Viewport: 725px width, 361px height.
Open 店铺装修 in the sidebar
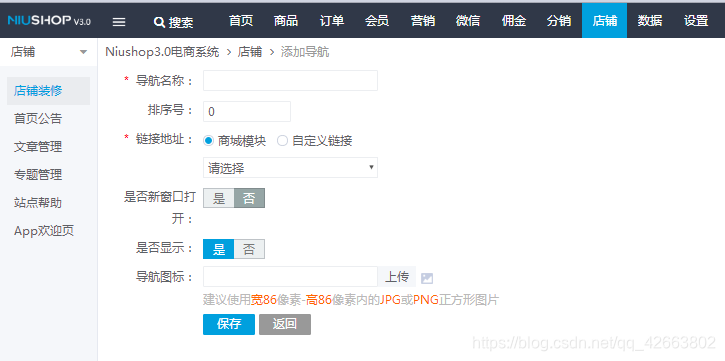click(x=48, y=91)
